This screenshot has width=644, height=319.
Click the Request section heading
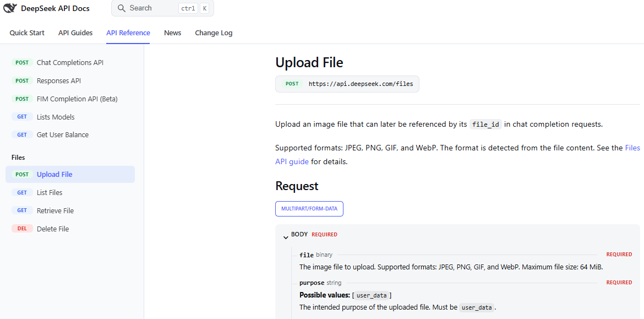(297, 186)
